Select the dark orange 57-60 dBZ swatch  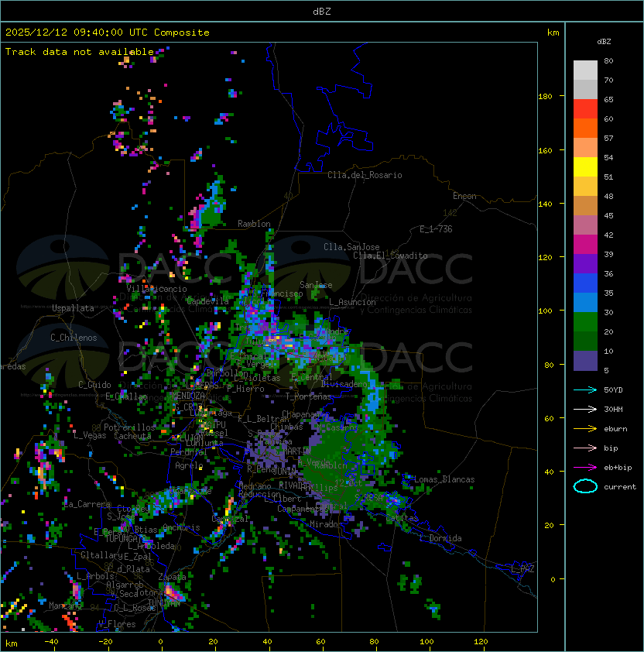click(585, 128)
